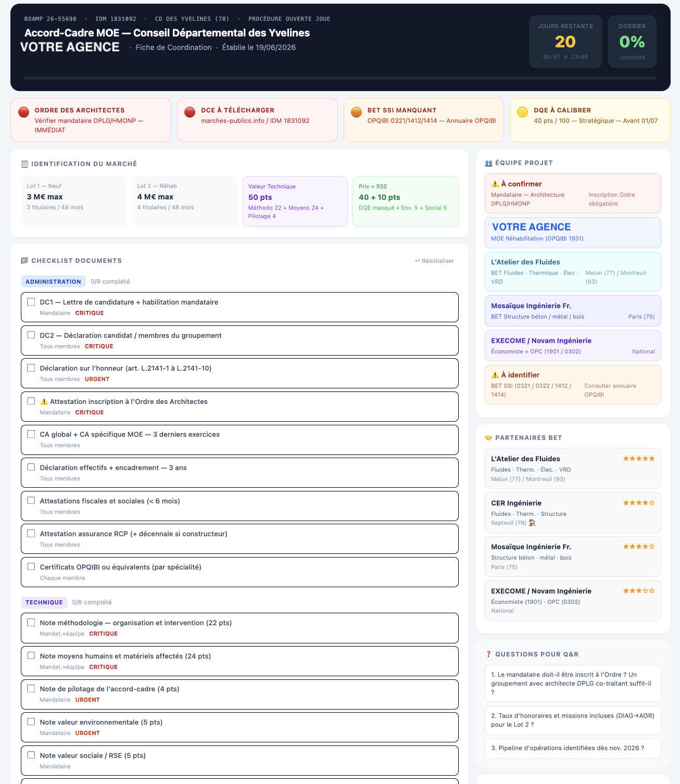Click 'Inscription Ordre obligatoire' text
680x784 pixels.
click(612, 199)
